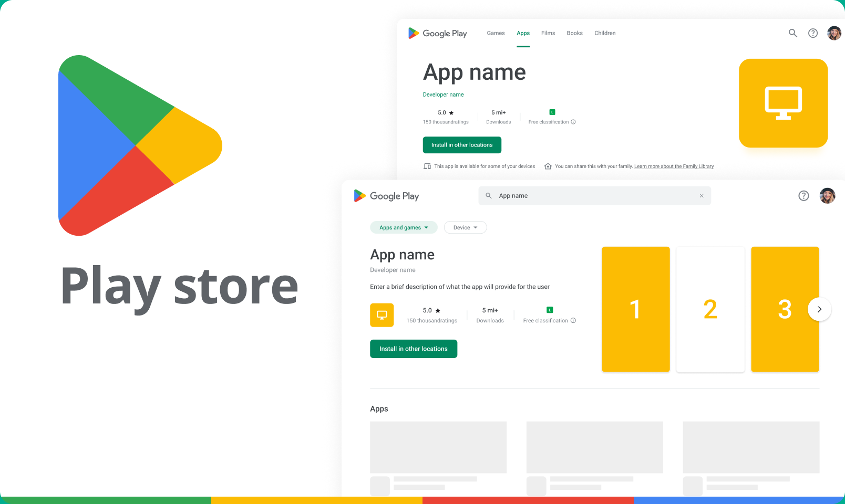Select the Children tab
This screenshot has height=504, width=845.
click(605, 33)
